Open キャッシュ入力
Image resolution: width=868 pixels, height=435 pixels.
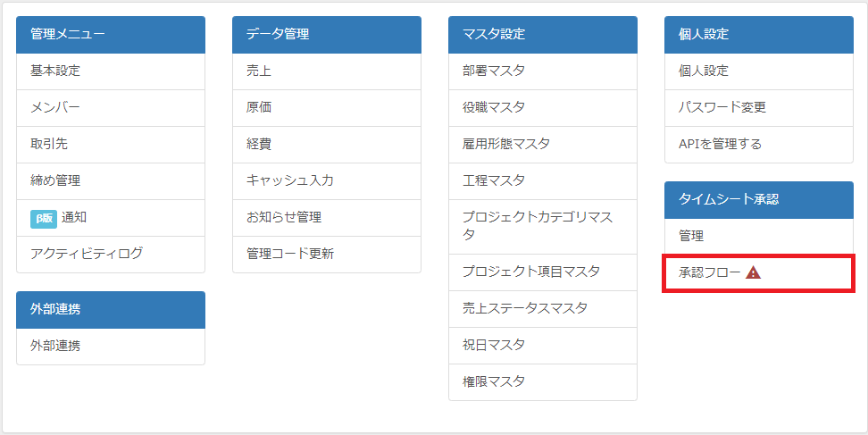click(x=327, y=181)
